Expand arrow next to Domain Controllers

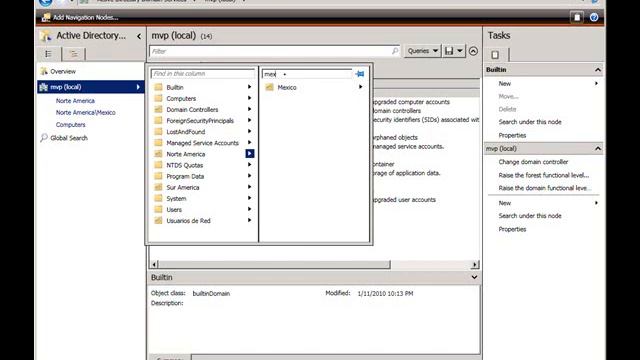249,109
